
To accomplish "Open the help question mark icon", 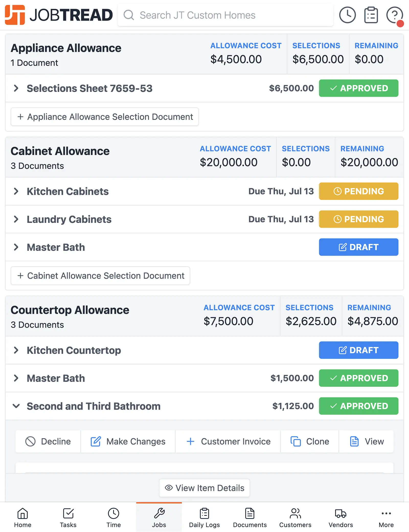I will (x=394, y=15).
